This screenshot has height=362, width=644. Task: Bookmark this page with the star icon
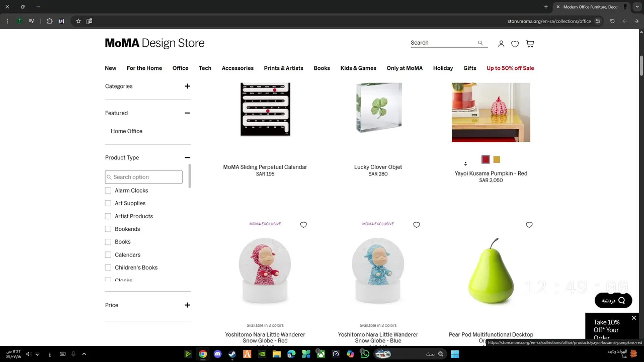coord(78,21)
